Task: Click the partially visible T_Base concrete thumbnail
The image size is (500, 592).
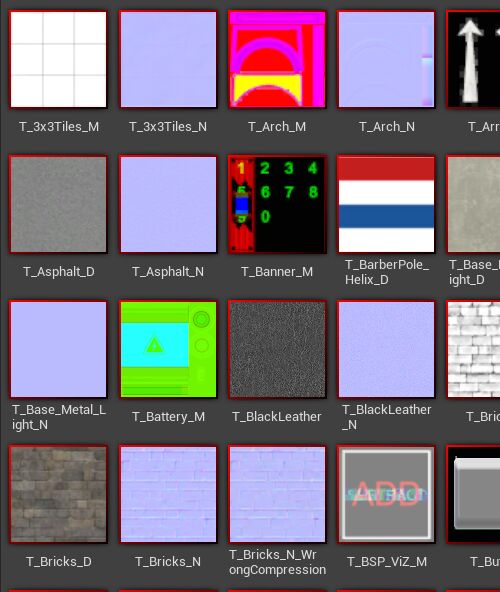Action: (x=473, y=204)
